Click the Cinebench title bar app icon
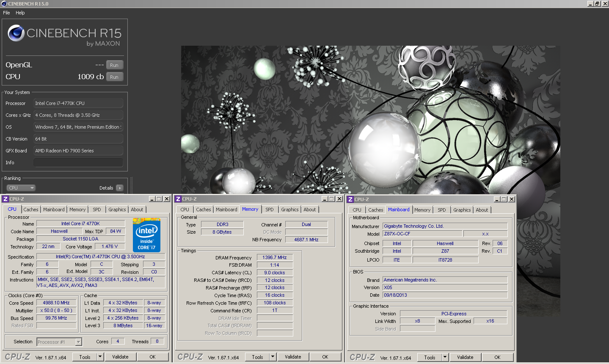Viewport: 609px width, 364px height. (4, 4)
